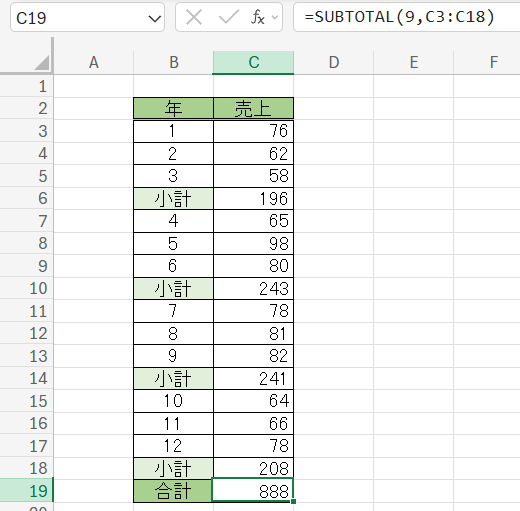This screenshot has height=511, width=520.
Task: Select the total cell showing 888
Action: click(x=253, y=491)
